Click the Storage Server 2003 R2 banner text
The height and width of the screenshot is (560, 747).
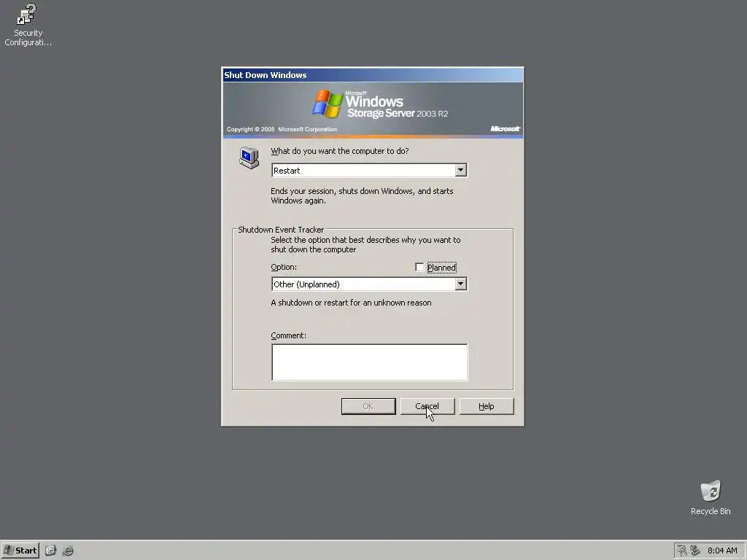pos(398,113)
